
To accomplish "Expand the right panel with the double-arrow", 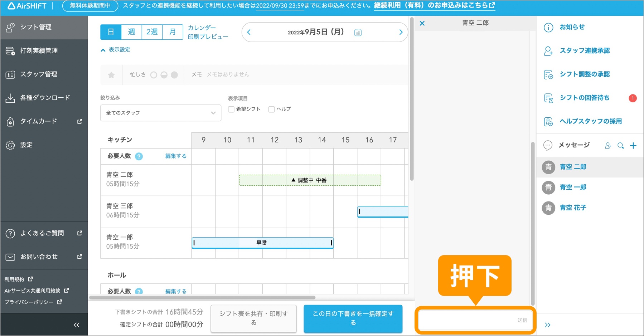I will point(547,325).
